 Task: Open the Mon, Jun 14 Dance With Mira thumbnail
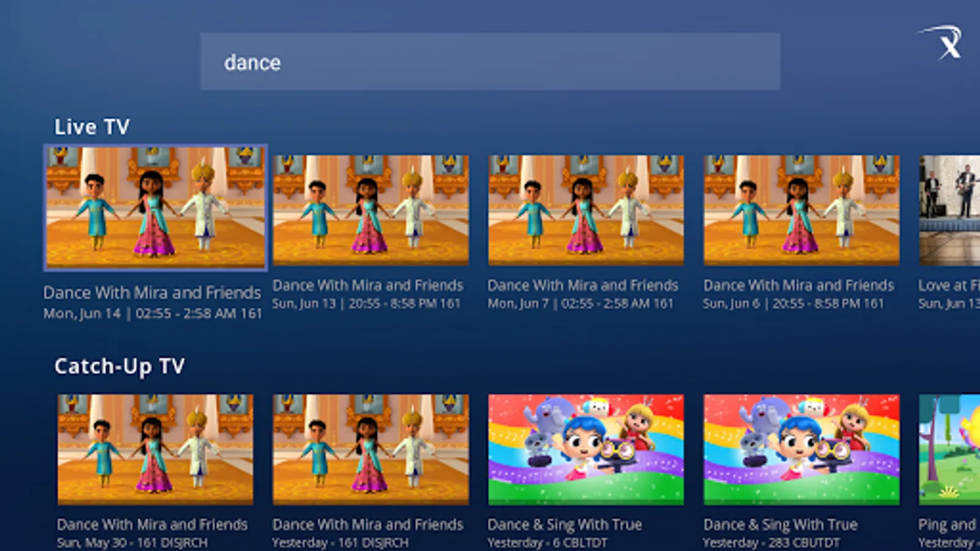tap(156, 208)
